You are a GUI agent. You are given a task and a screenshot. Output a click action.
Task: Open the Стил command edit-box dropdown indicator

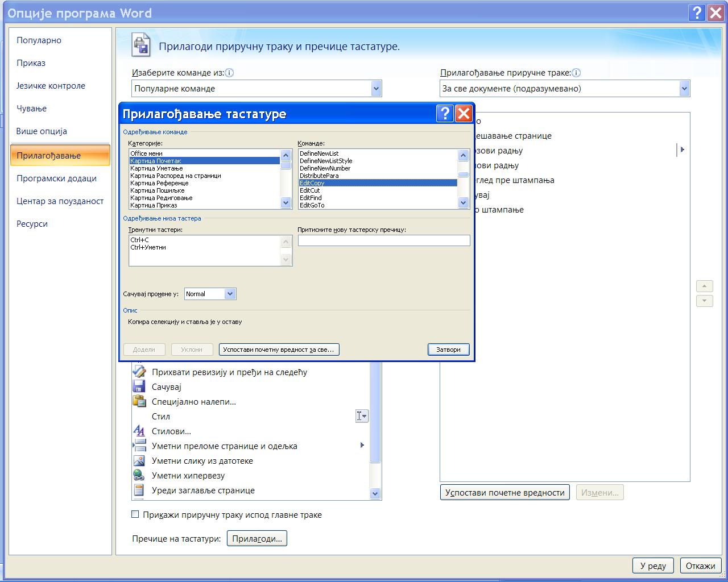click(x=362, y=416)
